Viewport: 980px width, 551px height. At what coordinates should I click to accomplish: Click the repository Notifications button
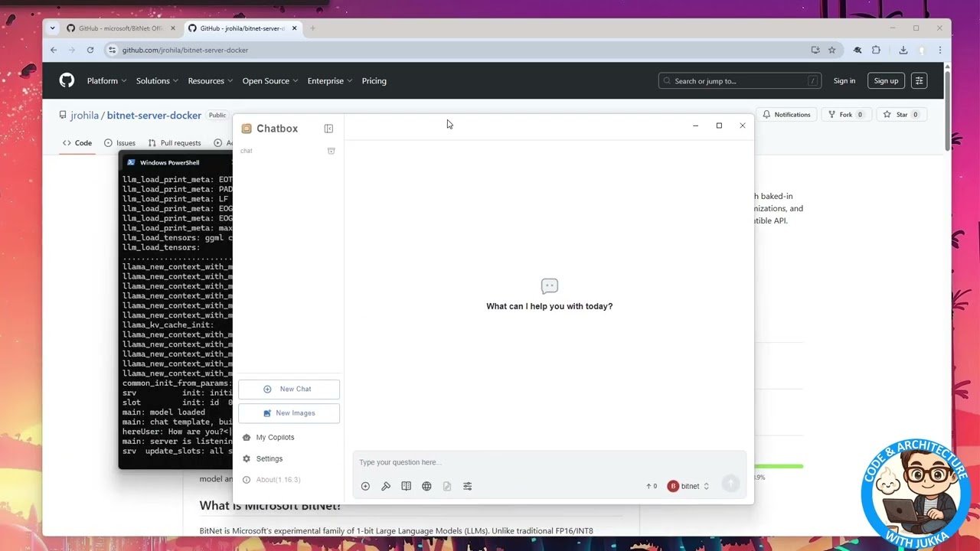tap(786, 115)
